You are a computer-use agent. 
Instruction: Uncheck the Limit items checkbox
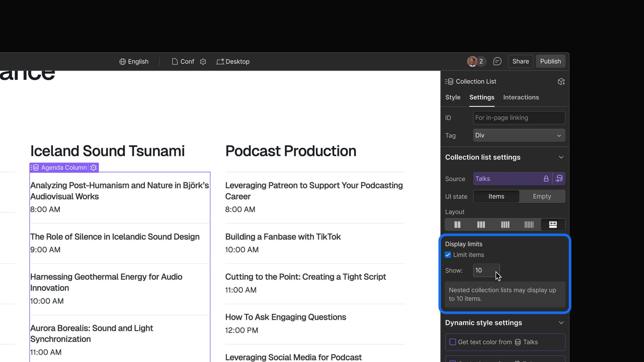pyautogui.click(x=448, y=255)
